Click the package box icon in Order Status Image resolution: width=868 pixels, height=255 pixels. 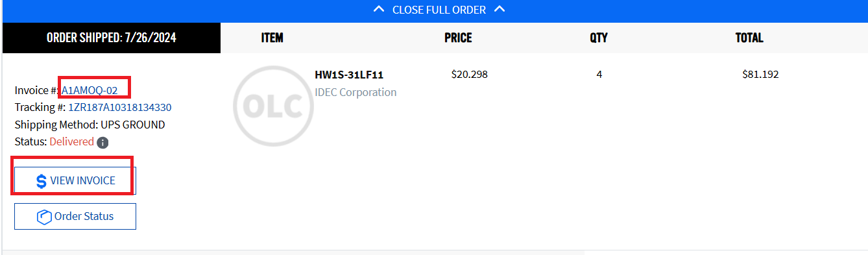(44, 217)
